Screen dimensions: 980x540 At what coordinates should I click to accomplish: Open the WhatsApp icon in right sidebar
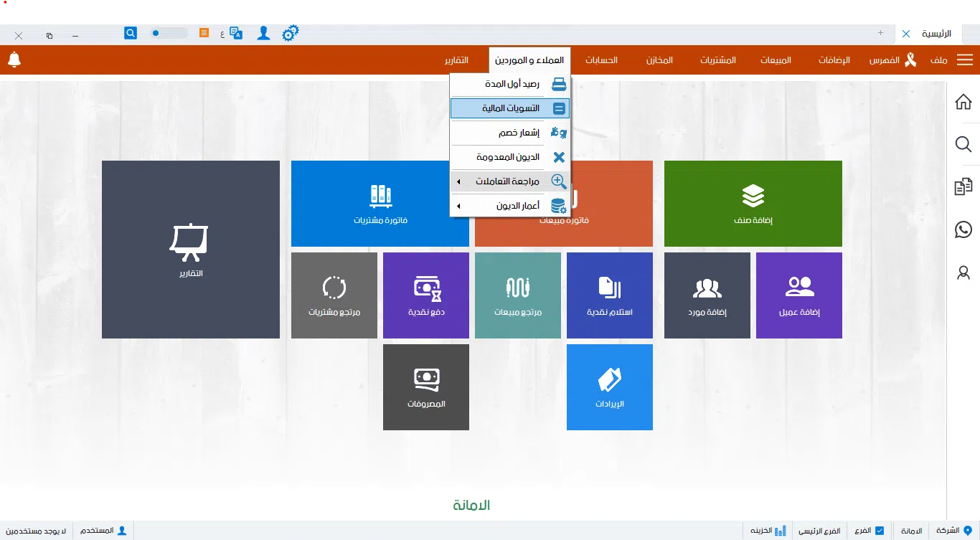pyautogui.click(x=963, y=229)
